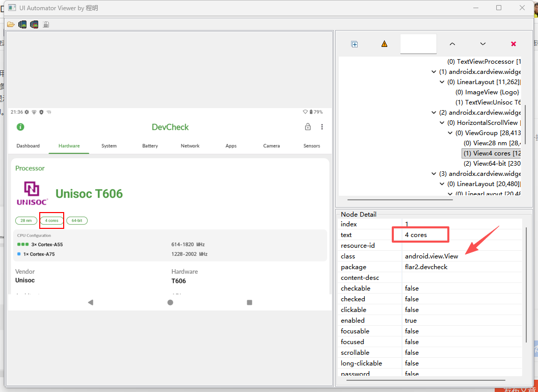Collapse the (2) androidx.cardview tree node
The width and height of the screenshot is (538, 392).
pos(434,113)
